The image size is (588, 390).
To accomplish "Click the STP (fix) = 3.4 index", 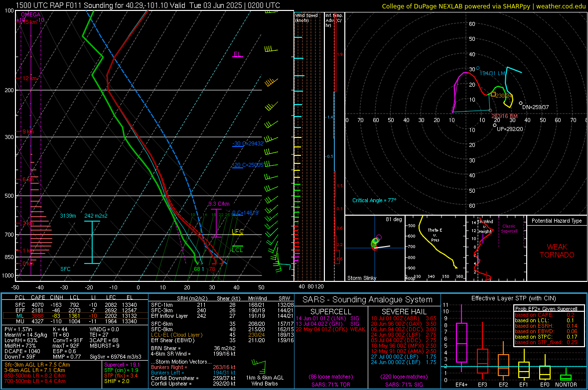I will tap(121, 376).
